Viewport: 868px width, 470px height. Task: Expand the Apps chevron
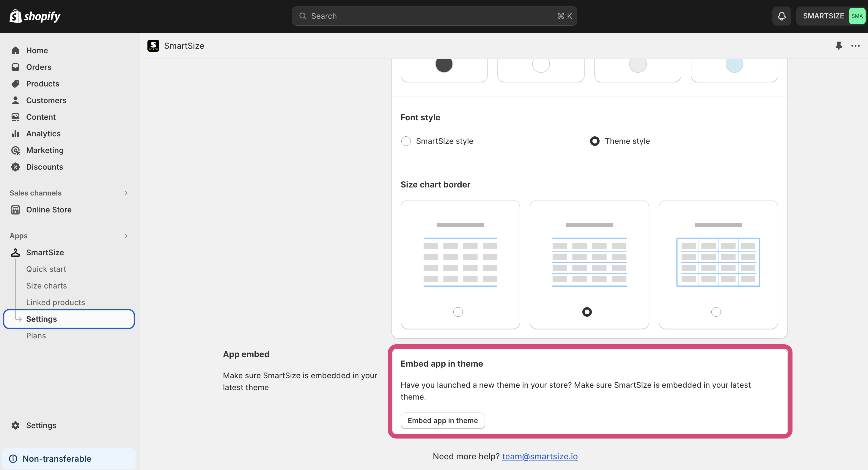(126, 236)
